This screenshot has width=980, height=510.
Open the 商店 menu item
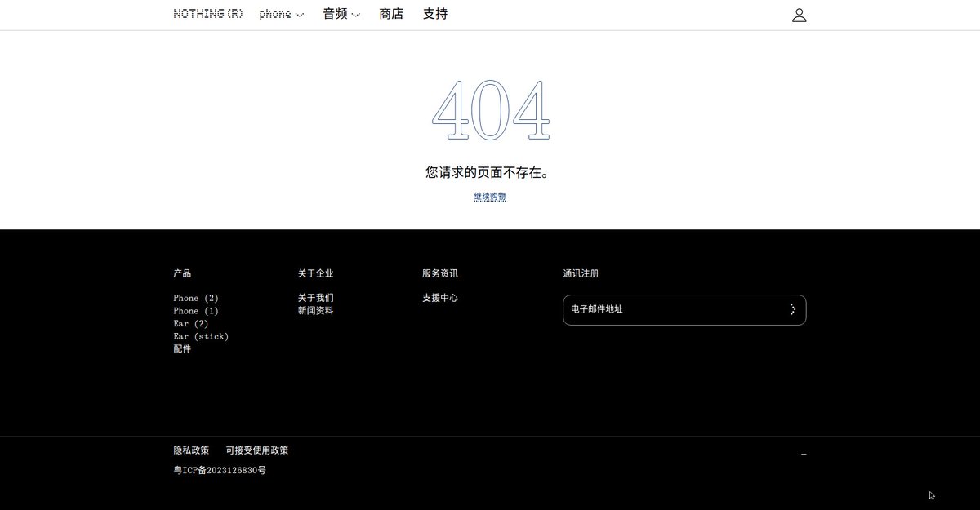391,14
